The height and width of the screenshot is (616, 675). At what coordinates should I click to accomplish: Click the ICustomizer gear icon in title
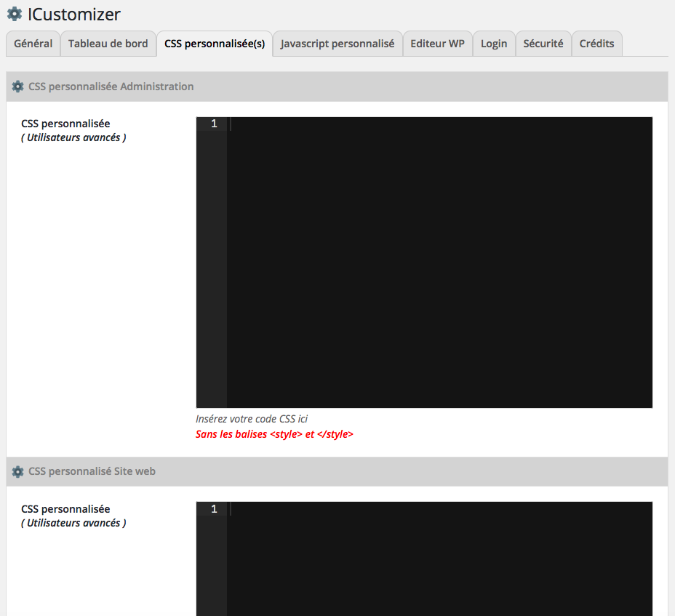point(15,15)
